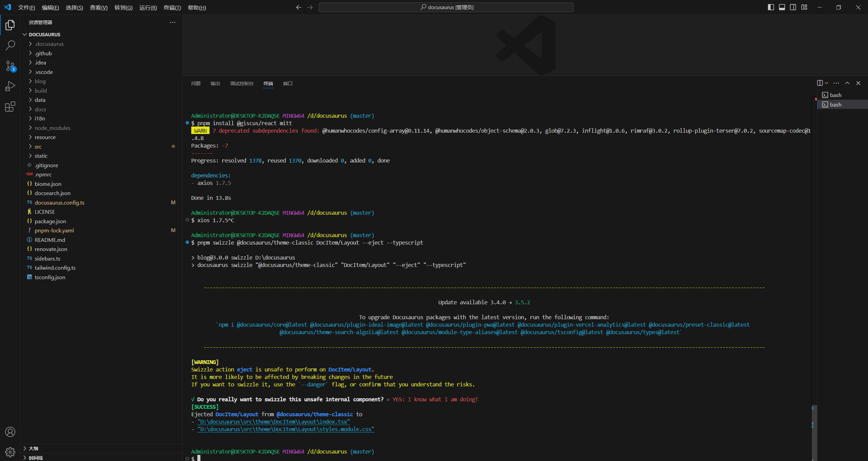Go back with the left arrow
This screenshot has height=461, width=868.
coord(299,7)
